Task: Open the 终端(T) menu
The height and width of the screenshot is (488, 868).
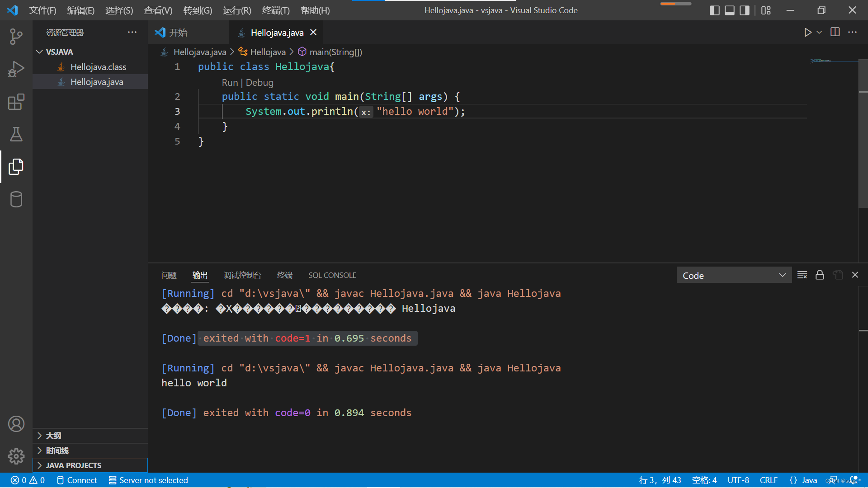Action: [x=276, y=10]
